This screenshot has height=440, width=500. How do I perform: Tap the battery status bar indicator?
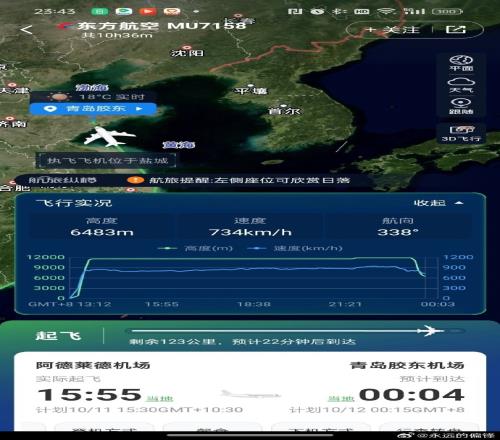click(447, 11)
